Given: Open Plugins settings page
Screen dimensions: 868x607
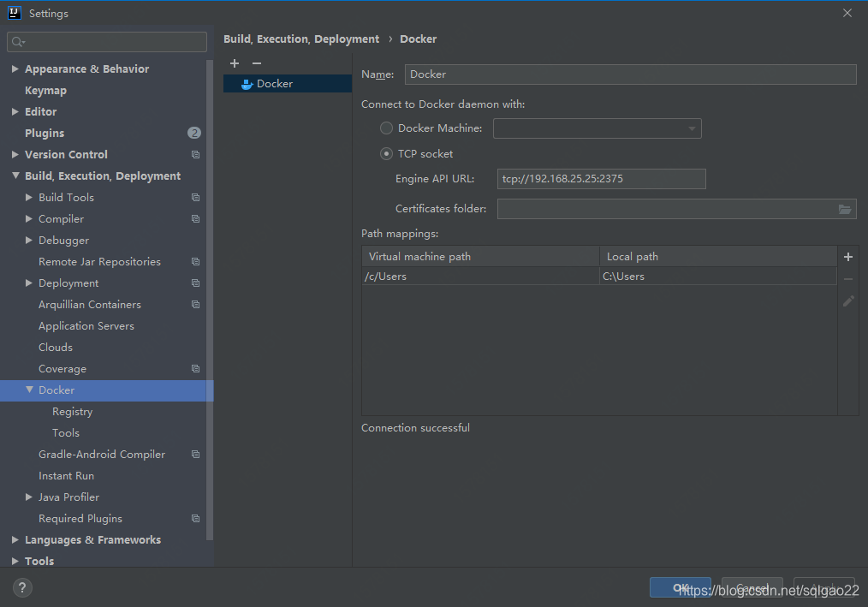Looking at the screenshot, I should 45,133.
